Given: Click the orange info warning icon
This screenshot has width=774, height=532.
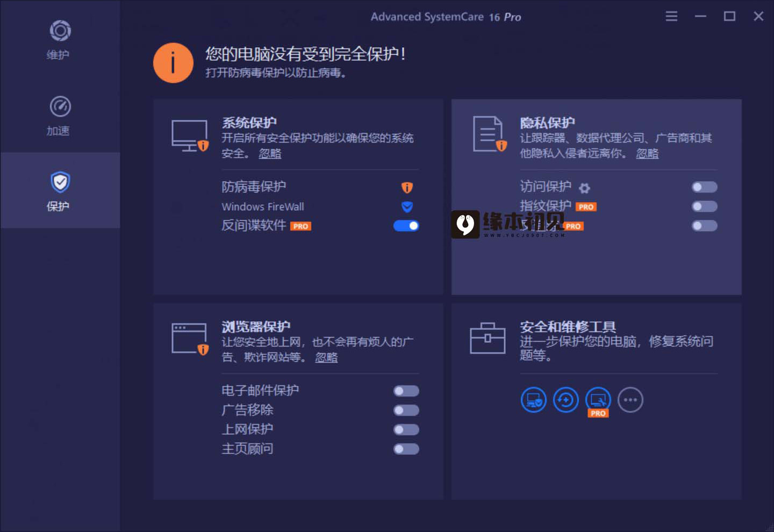Looking at the screenshot, I should coord(173,63).
